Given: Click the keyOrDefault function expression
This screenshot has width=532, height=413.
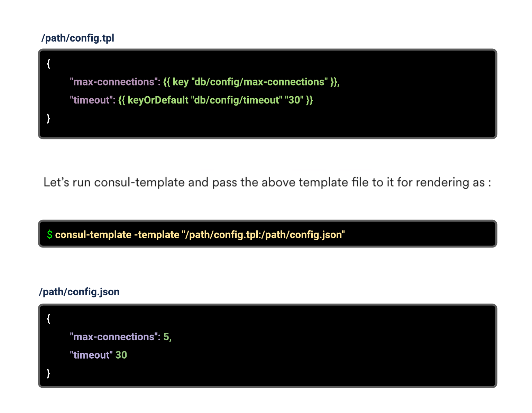Looking at the screenshot, I should [x=215, y=100].
